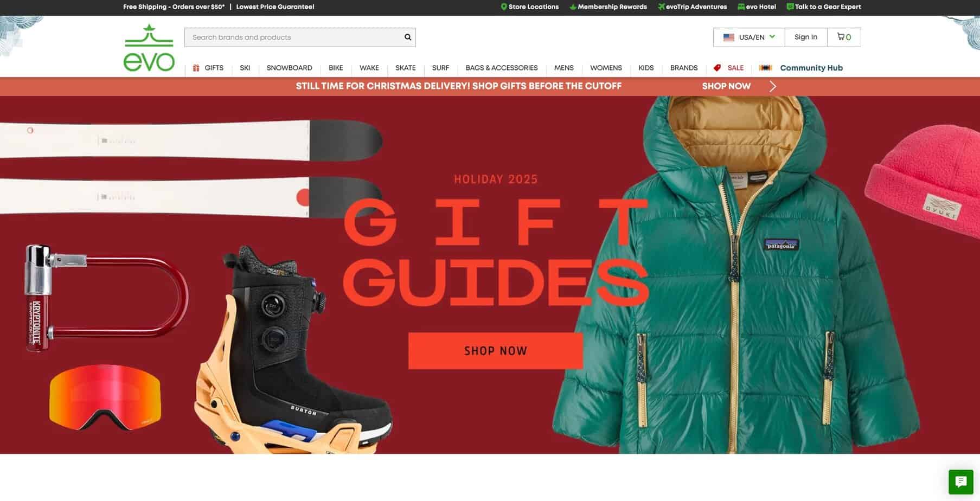Screen dimensions: 980x501
Task: Click the Sign In button
Action: pos(805,37)
